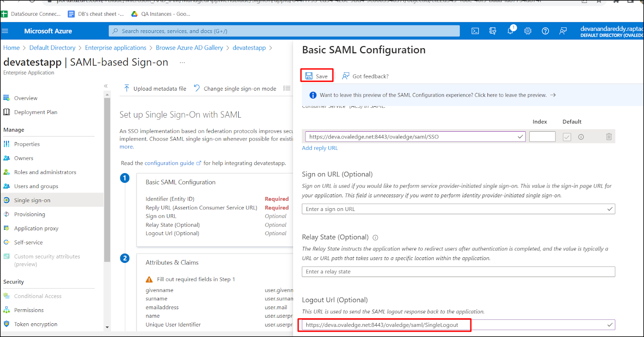Screen dimensions: 644x337
Task: Open Conditional Access under Security
Action: [38, 296]
